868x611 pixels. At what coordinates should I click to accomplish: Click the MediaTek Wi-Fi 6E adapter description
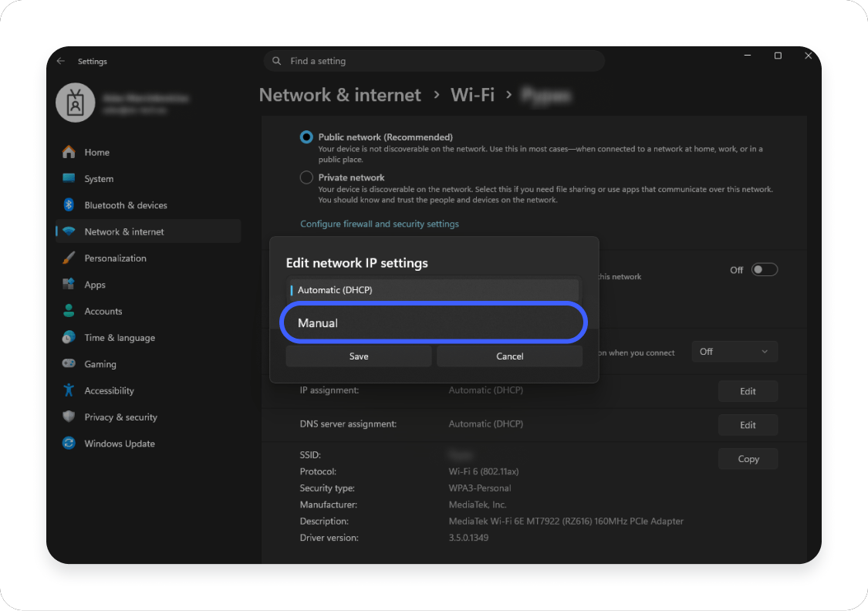pos(566,521)
